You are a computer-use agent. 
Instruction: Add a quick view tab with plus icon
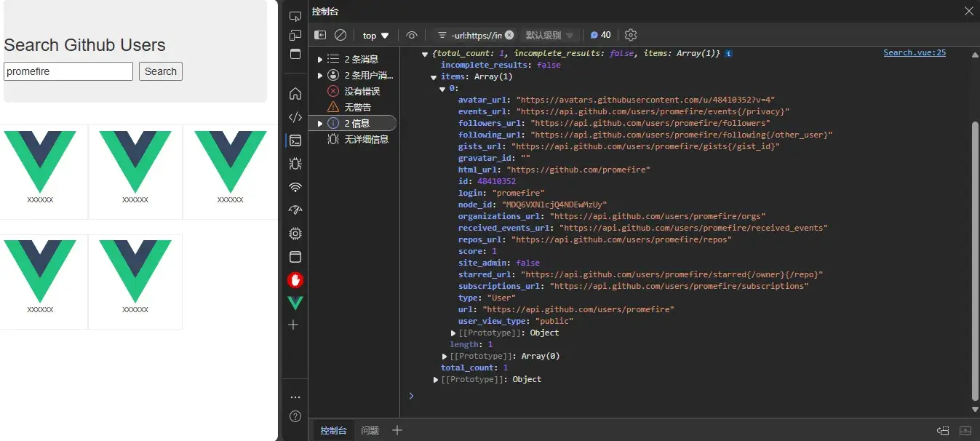click(x=397, y=430)
